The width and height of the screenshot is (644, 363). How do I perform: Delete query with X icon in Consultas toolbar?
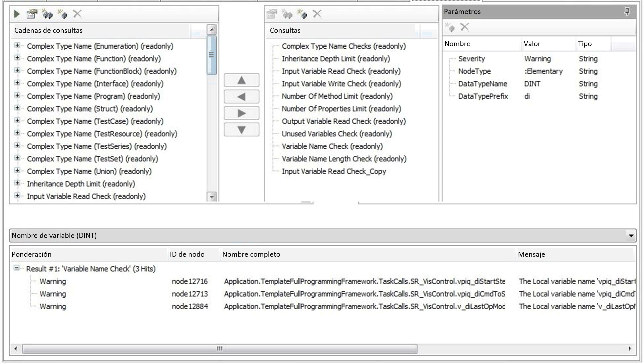coord(317,14)
